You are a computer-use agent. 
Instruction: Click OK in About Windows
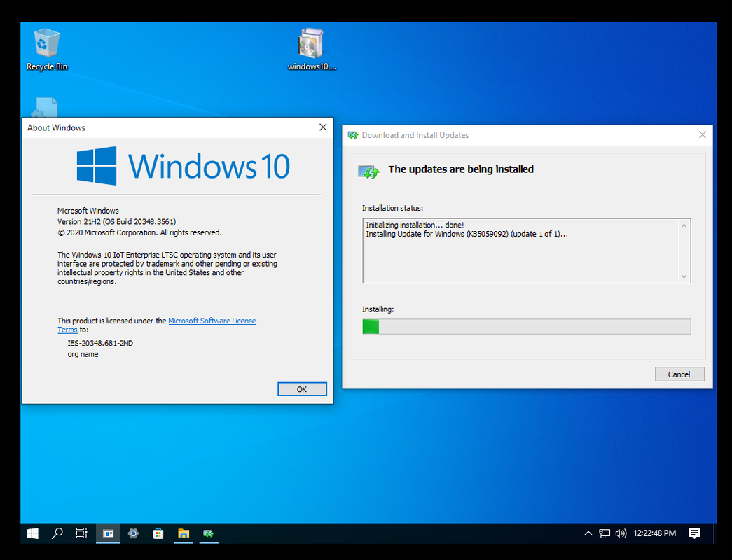[302, 389]
